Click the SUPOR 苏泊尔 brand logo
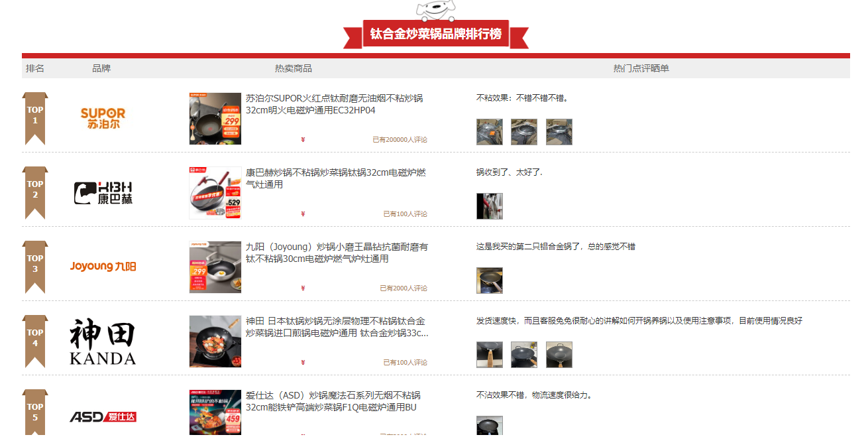Image resolution: width=868 pixels, height=437 pixels. point(103,118)
